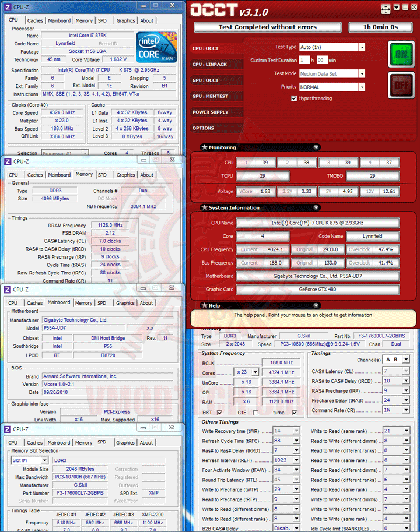Click the Motherboard Gigabyte P55A-UD7 field
Viewport: 420px width, 532px height.
pyautogui.click(x=317, y=276)
